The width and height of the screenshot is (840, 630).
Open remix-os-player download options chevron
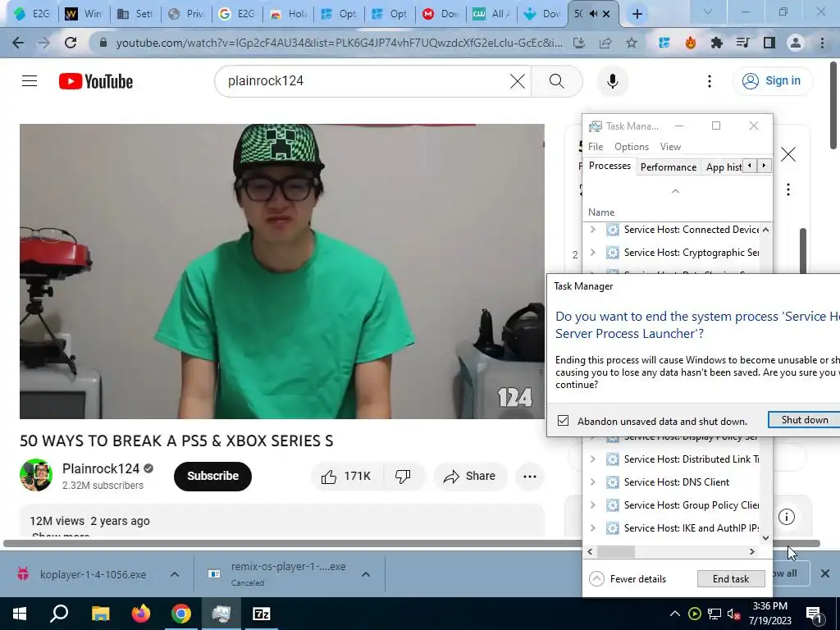366,574
